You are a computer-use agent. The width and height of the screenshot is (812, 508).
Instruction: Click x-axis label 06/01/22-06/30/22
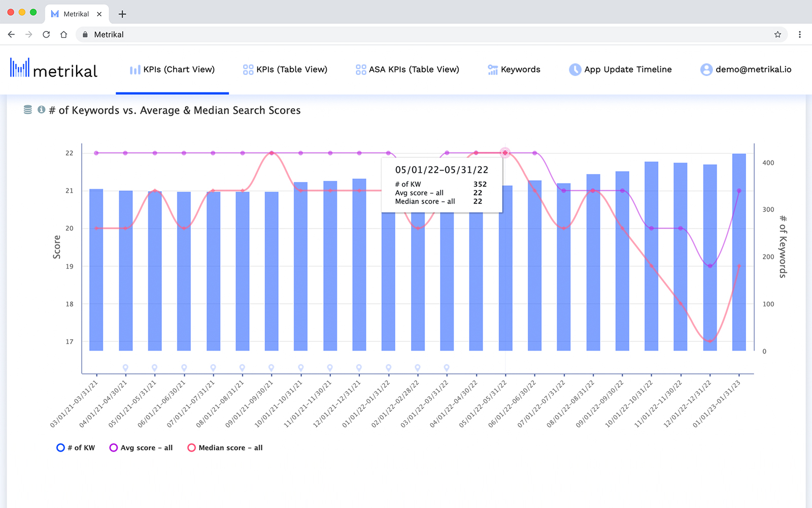point(513,404)
